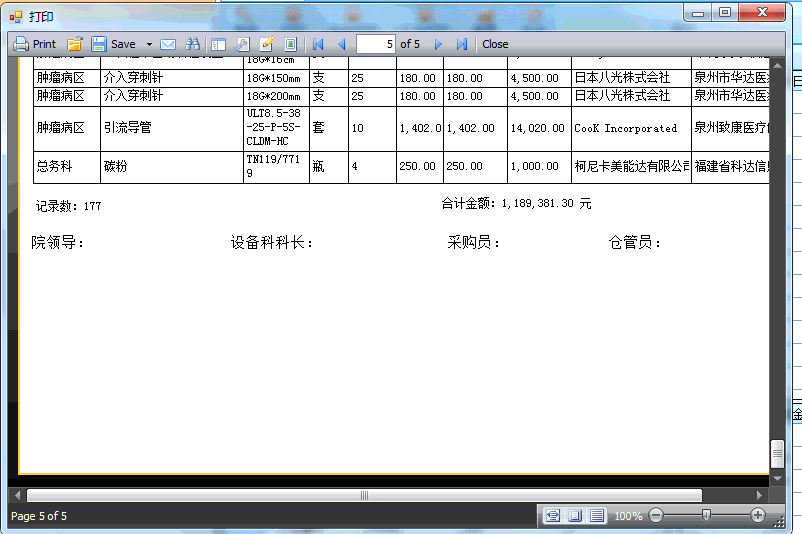This screenshot has width=802, height=534.
Task: Click '柯尼卡美能达有限公司' cell
Action: [x=631, y=167]
